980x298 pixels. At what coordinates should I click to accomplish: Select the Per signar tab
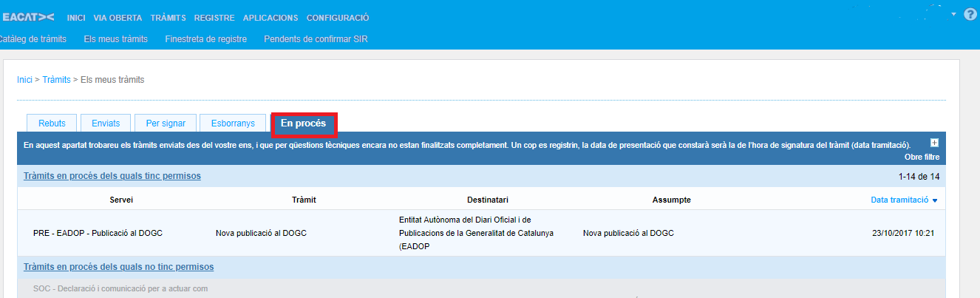click(x=166, y=123)
